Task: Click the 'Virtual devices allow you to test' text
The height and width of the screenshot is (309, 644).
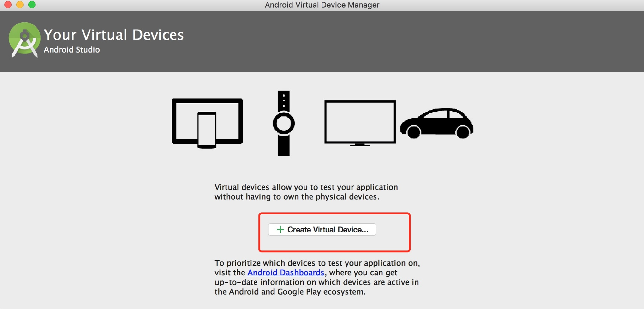Action: pos(306,192)
